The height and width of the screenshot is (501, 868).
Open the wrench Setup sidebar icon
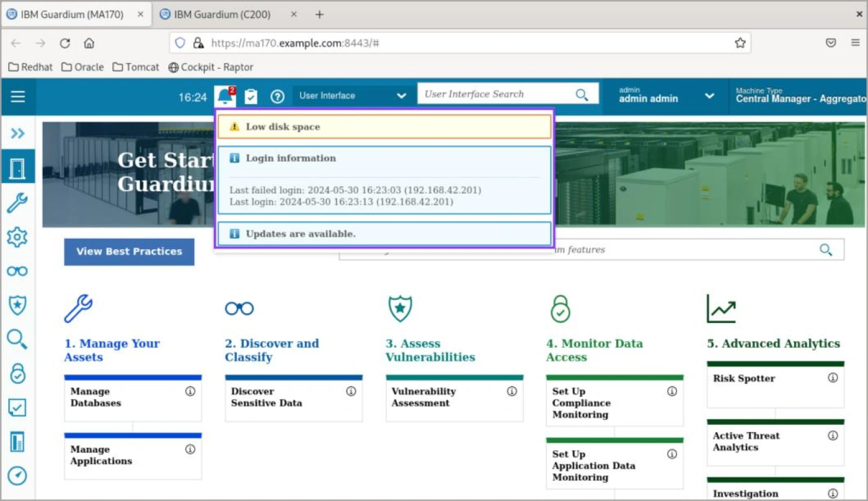(x=17, y=202)
